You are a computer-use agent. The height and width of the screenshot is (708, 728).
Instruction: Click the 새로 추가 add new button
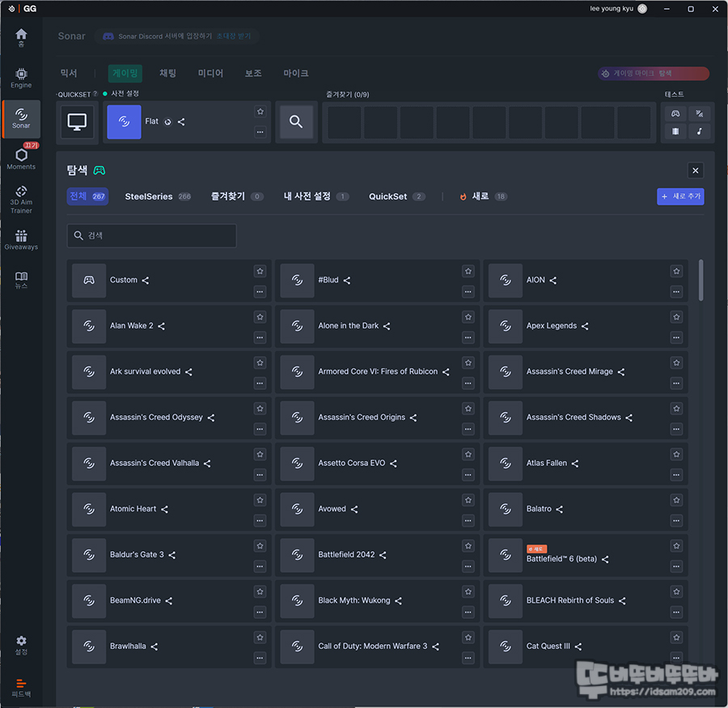click(680, 197)
